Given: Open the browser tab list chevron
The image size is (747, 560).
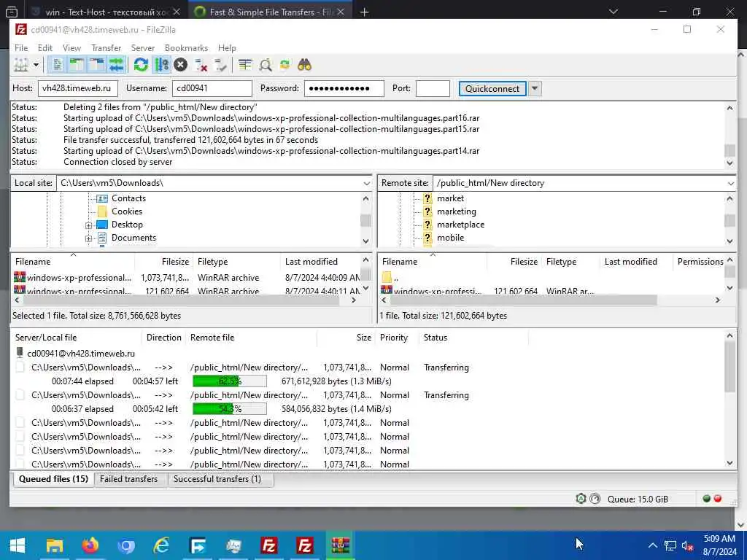Looking at the screenshot, I should pos(614,12).
